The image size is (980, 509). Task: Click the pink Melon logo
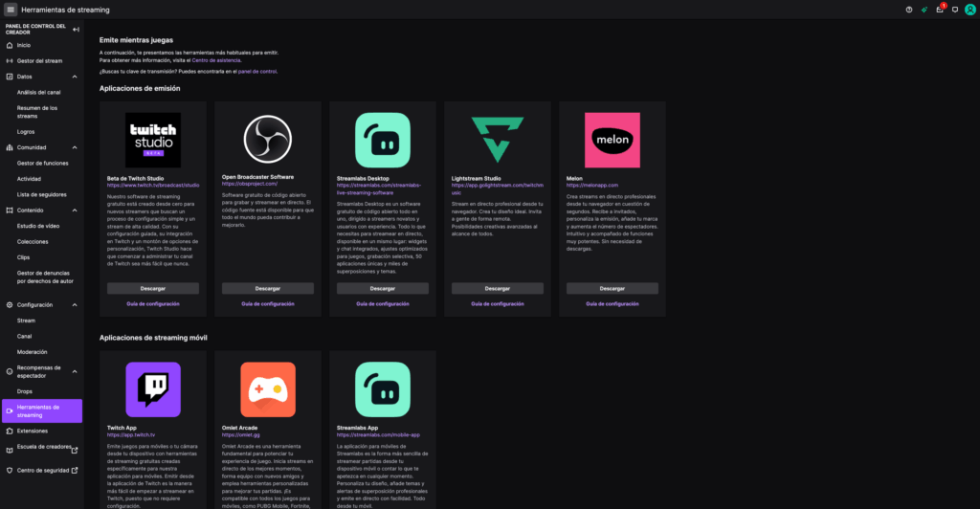click(x=612, y=140)
